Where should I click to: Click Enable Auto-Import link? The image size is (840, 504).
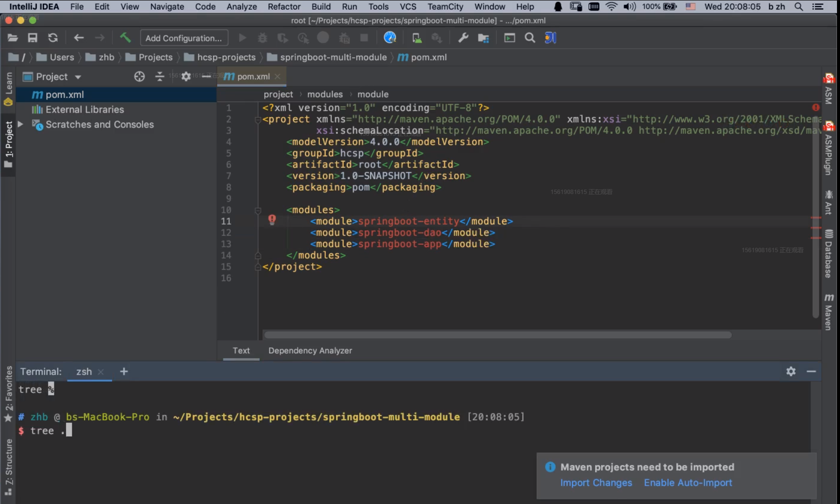688,483
